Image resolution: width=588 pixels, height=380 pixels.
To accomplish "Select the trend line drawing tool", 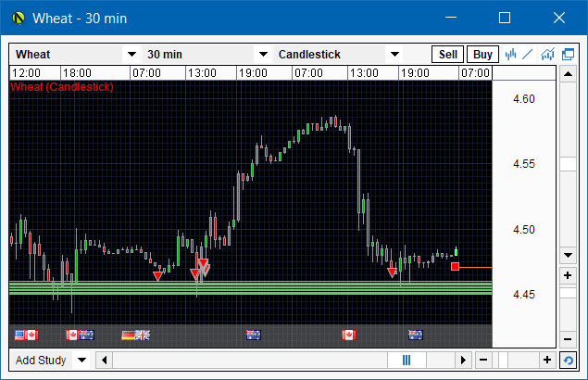I will (528, 55).
